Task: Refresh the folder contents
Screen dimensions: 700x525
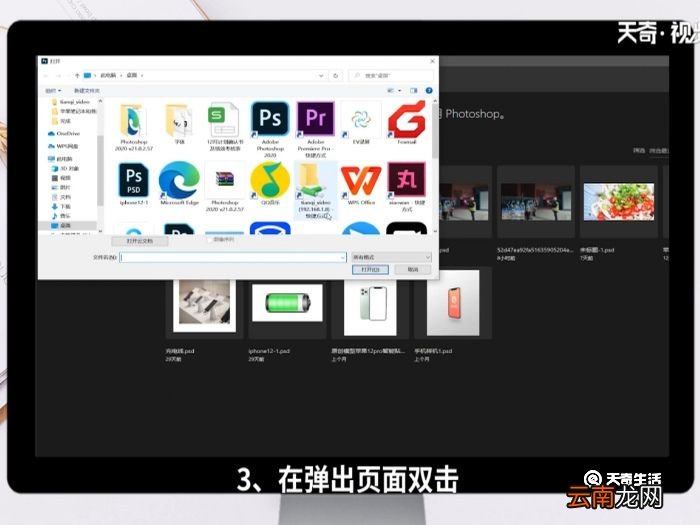Action: [336, 75]
